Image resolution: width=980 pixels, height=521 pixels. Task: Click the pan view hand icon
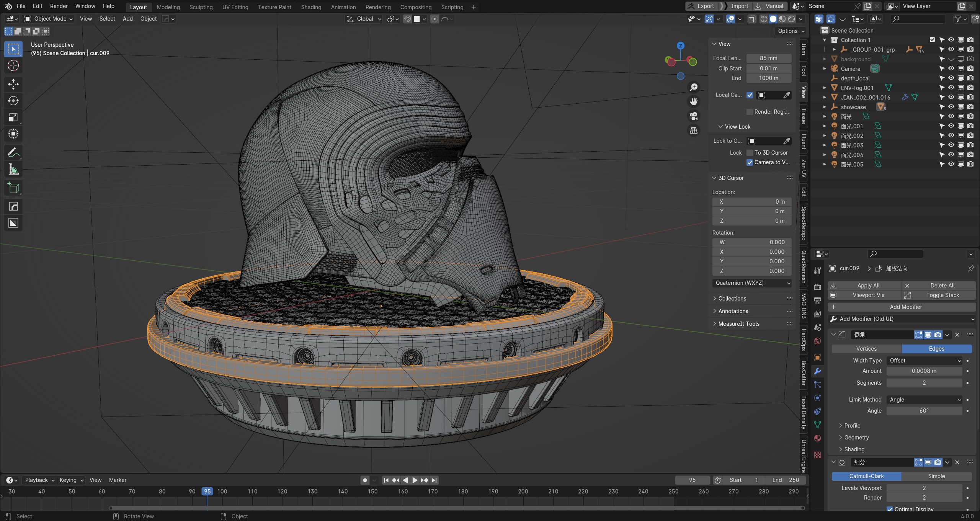pyautogui.click(x=694, y=101)
